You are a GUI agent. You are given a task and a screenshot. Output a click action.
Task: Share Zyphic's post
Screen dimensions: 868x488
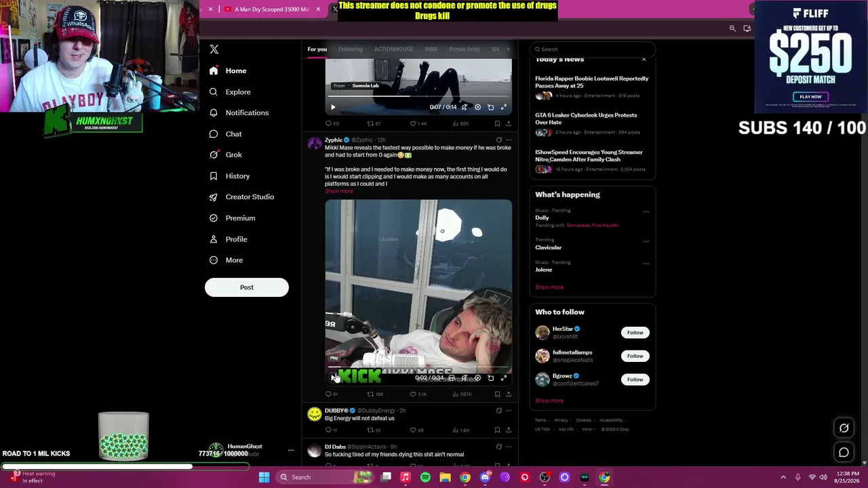click(509, 394)
